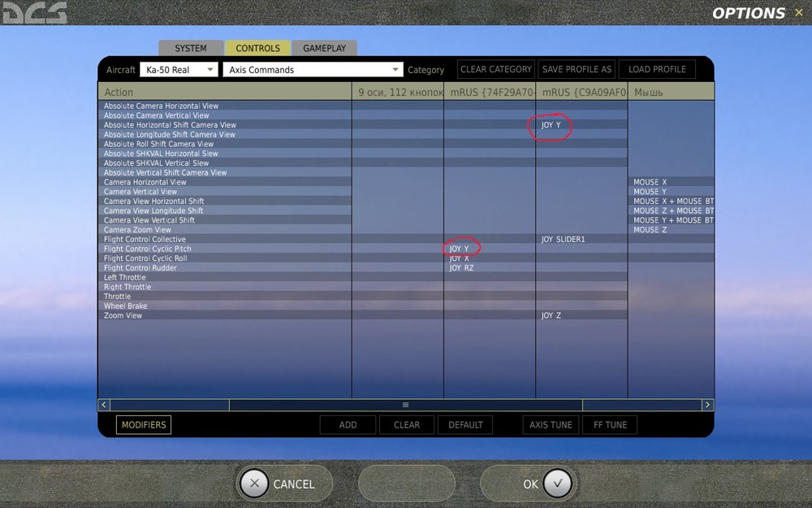This screenshot has height=508, width=812.
Task: Select the Throttle action row
Action: [225, 296]
